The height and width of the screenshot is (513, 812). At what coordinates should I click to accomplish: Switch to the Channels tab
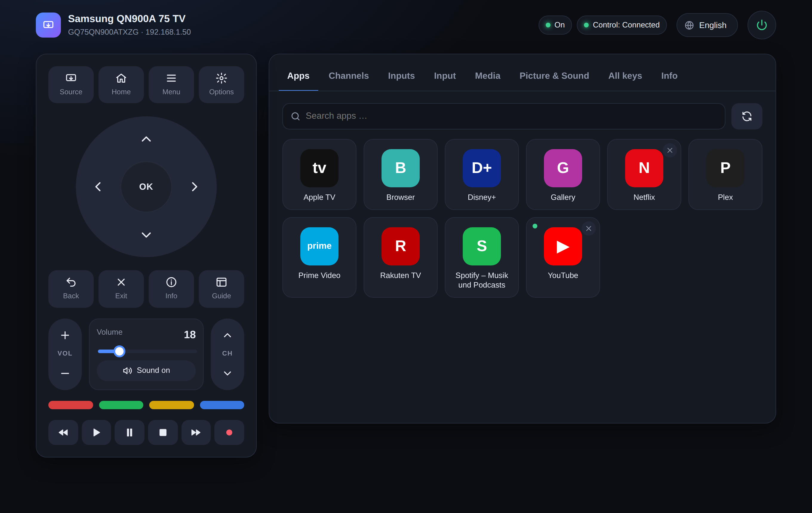349,76
